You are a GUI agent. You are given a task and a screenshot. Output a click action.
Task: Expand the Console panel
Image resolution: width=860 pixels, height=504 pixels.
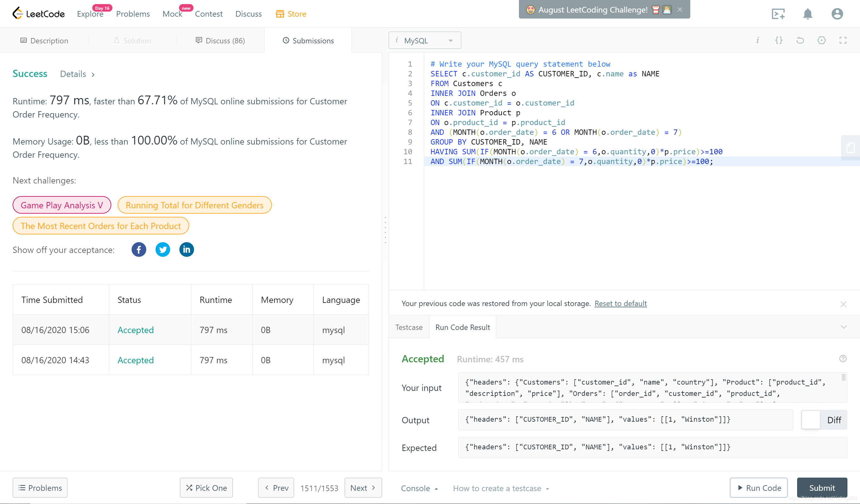[419, 488]
